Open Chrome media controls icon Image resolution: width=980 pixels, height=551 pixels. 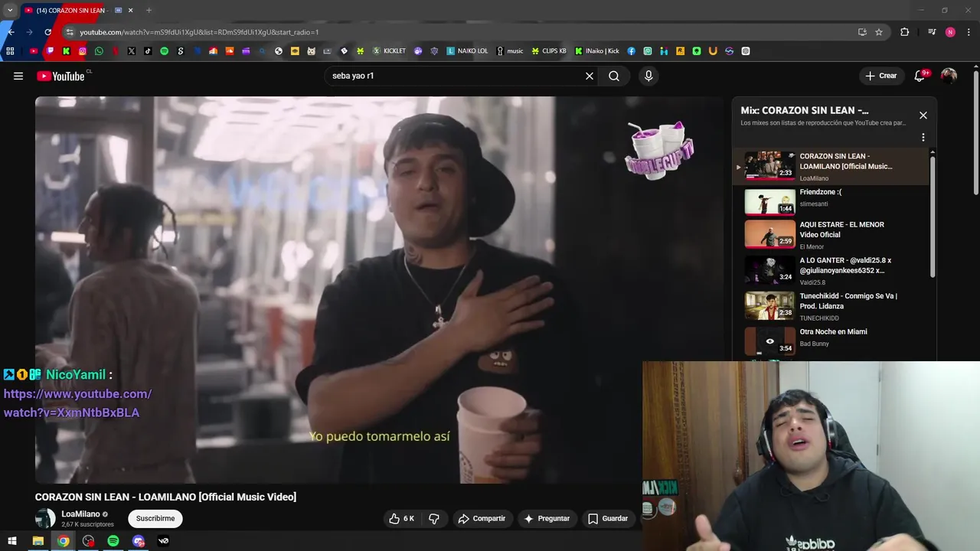(x=932, y=32)
